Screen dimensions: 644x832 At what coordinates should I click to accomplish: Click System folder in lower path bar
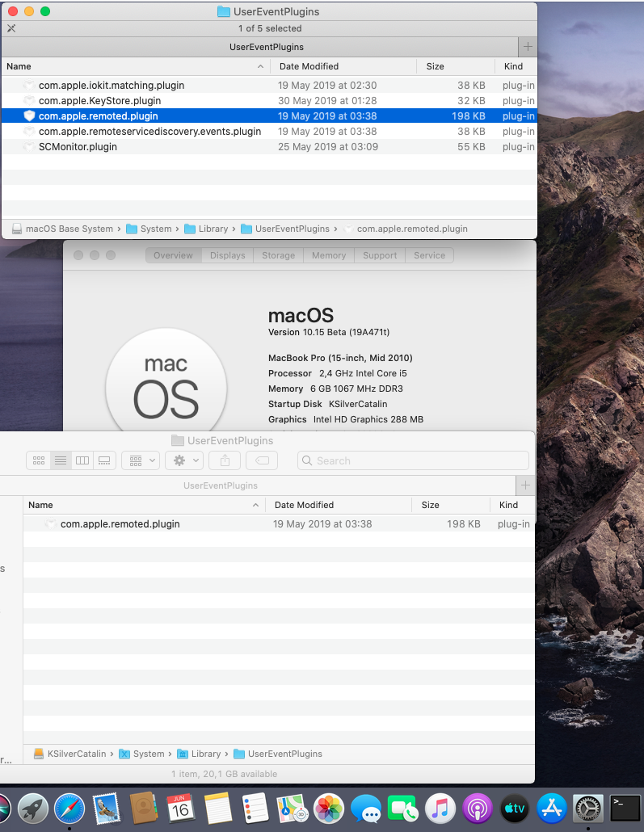pos(141,754)
